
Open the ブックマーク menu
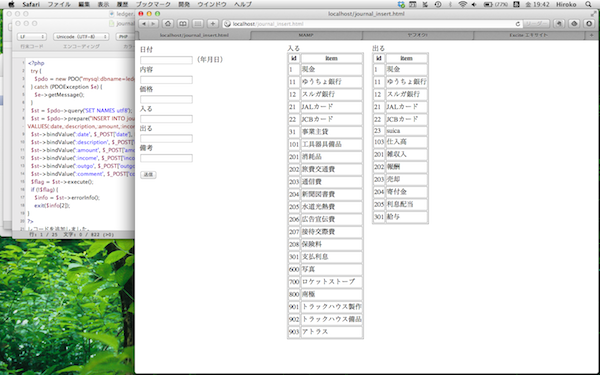[153, 5]
